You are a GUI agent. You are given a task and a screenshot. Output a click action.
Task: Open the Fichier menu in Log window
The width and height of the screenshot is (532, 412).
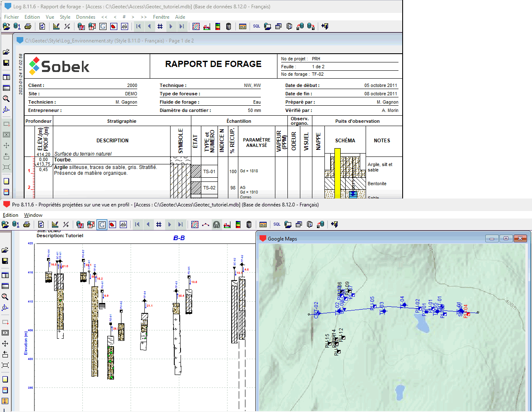11,17
